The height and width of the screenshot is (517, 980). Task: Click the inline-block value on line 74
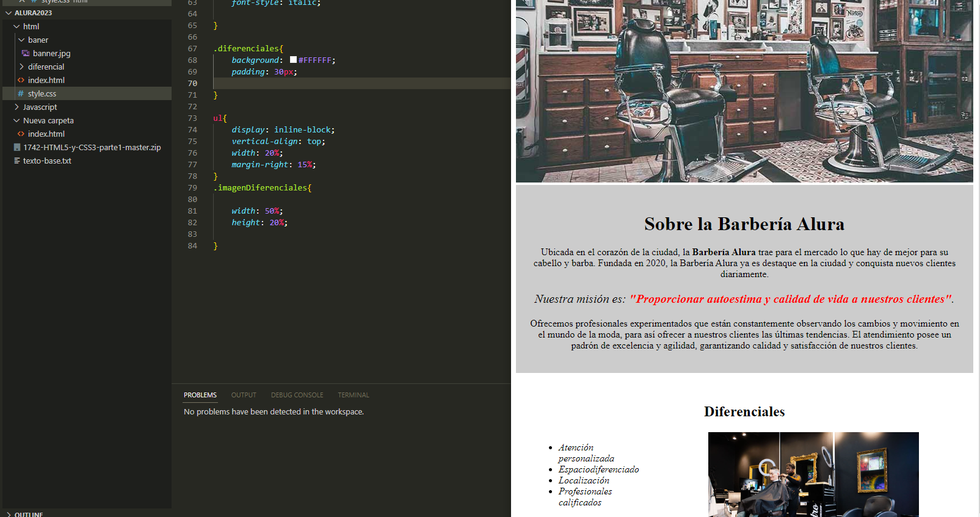pos(302,129)
